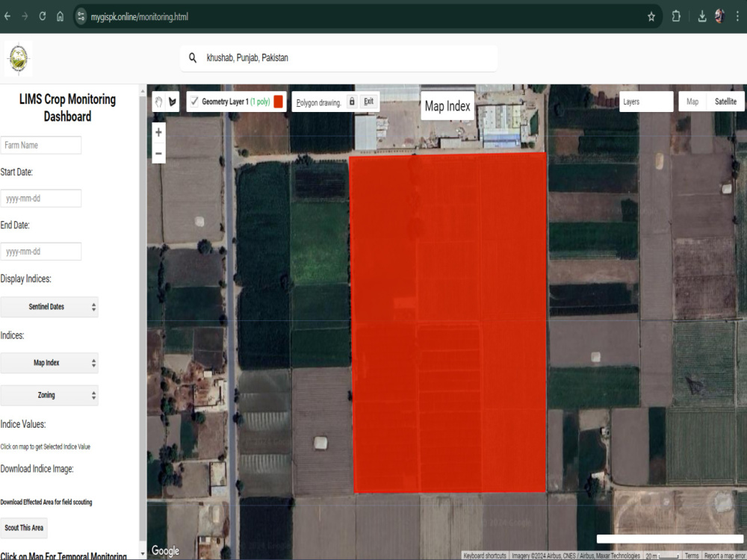Open the browser extensions icon
Viewport: 747px width, 560px height.
click(676, 16)
